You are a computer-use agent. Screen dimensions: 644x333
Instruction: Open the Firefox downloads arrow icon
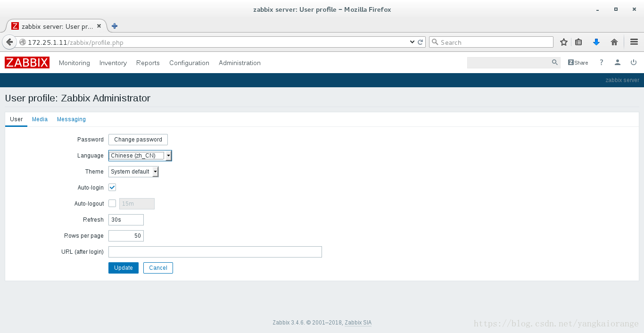(x=596, y=42)
